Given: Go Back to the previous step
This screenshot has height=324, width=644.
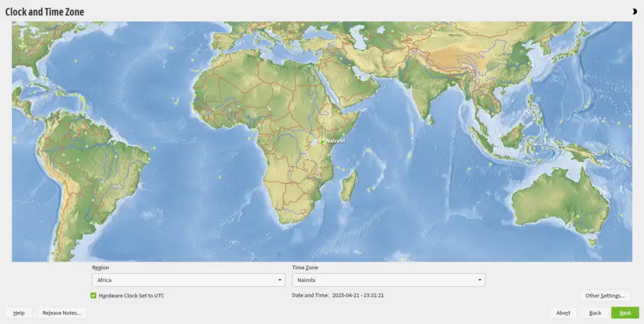Looking at the screenshot, I should coord(595,313).
